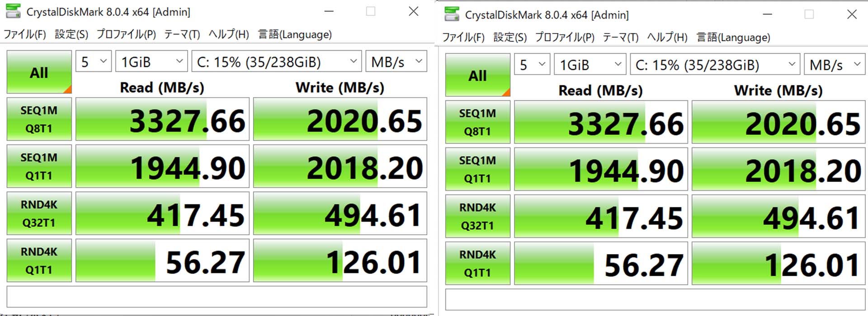Image resolution: width=868 pixels, height=316 pixels.
Task: Expand MB/s unit dropdown in right window
Action: [835, 64]
